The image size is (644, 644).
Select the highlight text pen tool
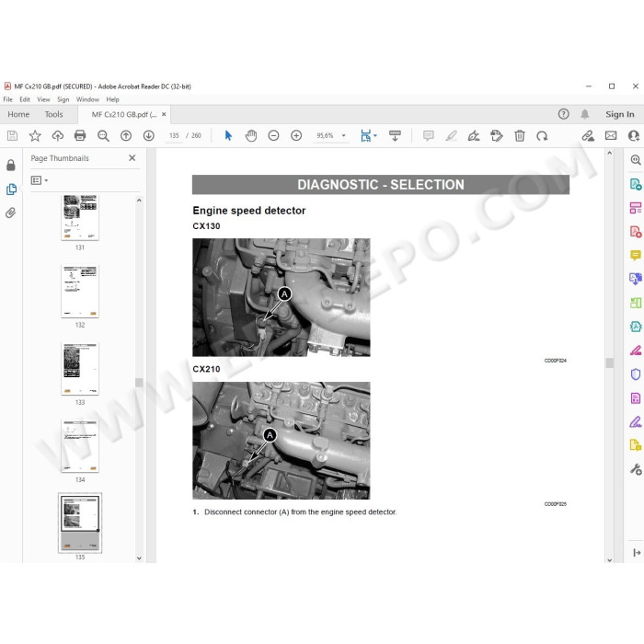click(x=452, y=135)
